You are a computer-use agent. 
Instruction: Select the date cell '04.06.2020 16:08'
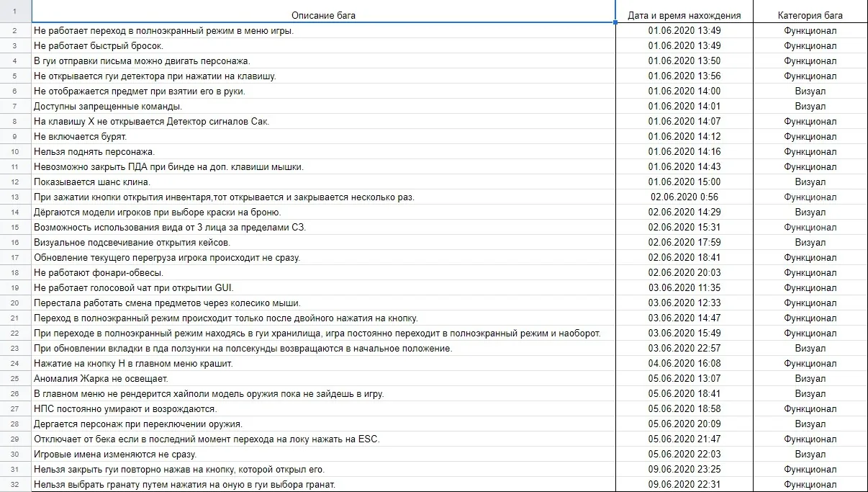pos(684,363)
